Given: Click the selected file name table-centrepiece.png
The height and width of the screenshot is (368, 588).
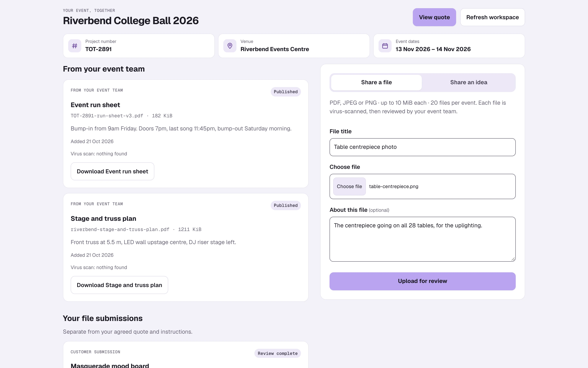Looking at the screenshot, I should click(394, 186).
